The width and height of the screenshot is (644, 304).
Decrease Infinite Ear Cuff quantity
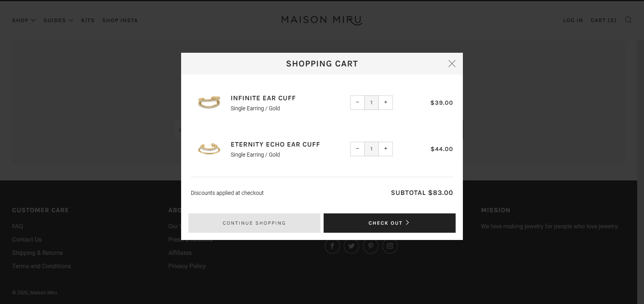coord(357,103)
